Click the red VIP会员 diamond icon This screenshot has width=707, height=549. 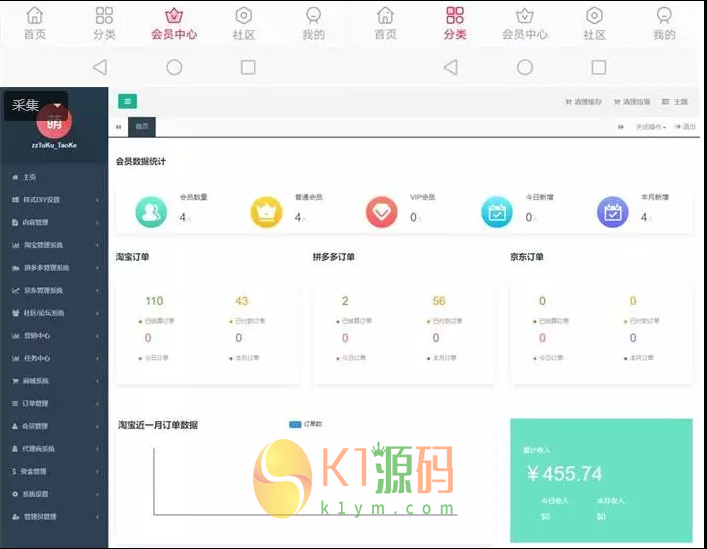(x=381, y=212)
